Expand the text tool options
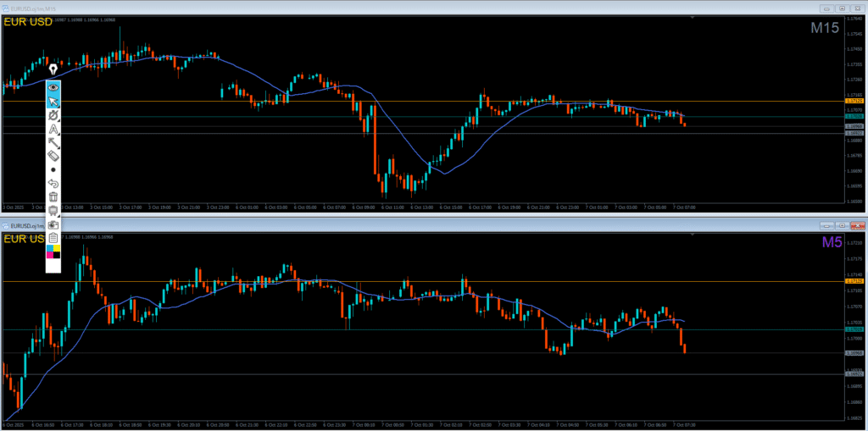Screen dimensions: 868x431 (53, 130)
